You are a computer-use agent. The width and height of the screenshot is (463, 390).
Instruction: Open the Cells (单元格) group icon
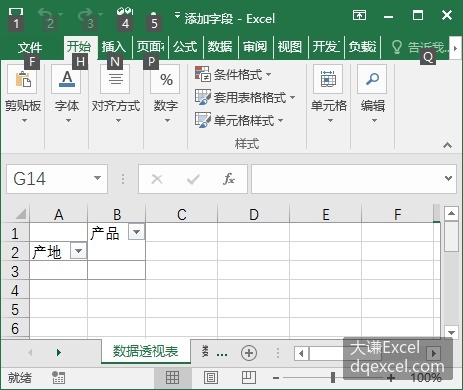pos(328,79)
